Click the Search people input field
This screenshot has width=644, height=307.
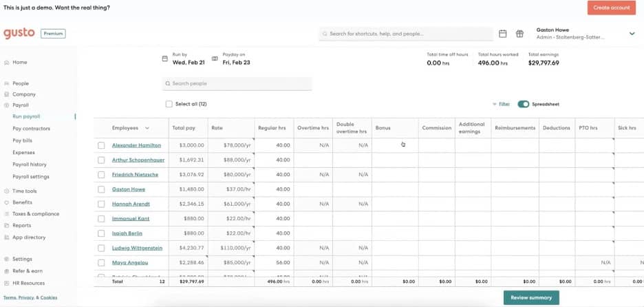[x=237, y=83]
